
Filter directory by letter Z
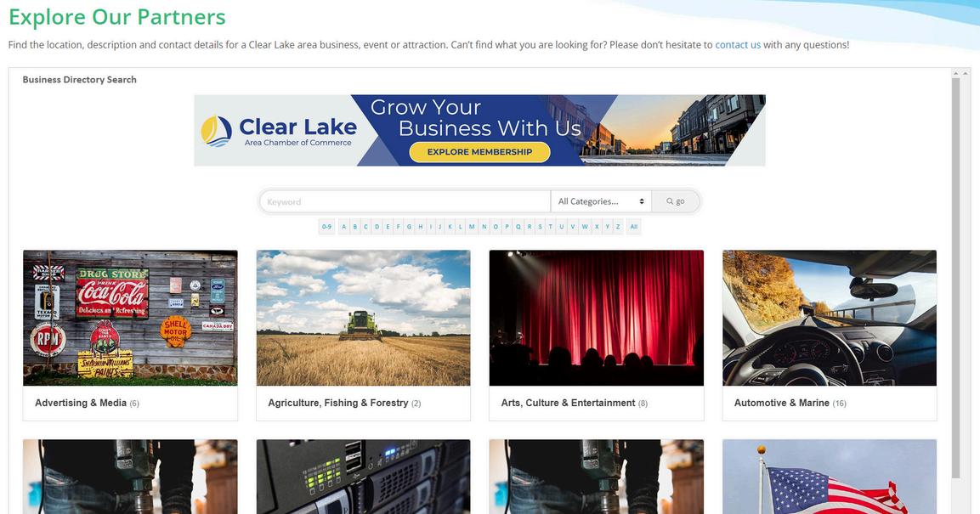tap(618, 227)
